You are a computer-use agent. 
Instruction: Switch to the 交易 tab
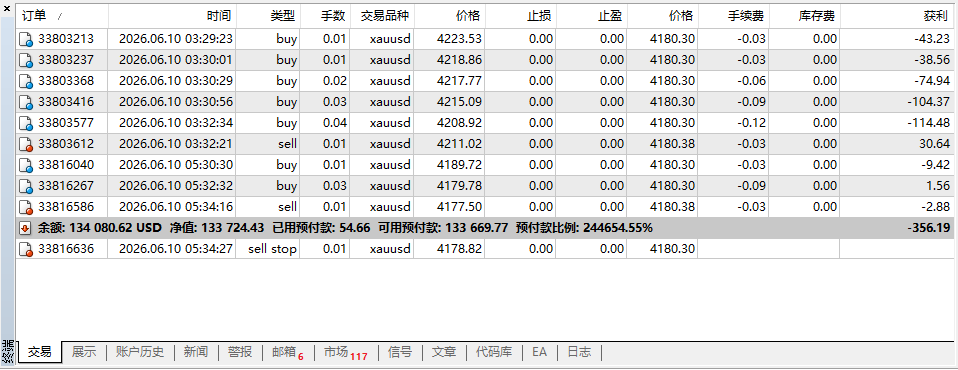40,352
